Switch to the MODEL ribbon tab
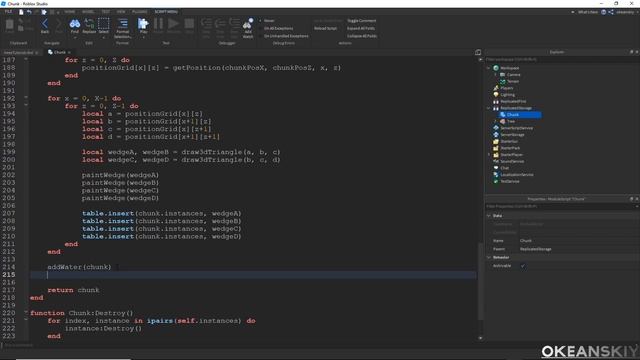 tap(88, 12)
